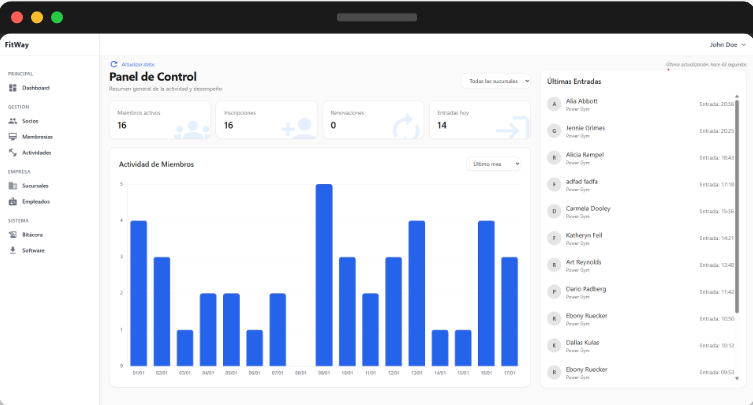The width and height of the screenshot is (753, 405).
Task: Click the P avatar next to Dario Padberg
Action: pos(554,292)
